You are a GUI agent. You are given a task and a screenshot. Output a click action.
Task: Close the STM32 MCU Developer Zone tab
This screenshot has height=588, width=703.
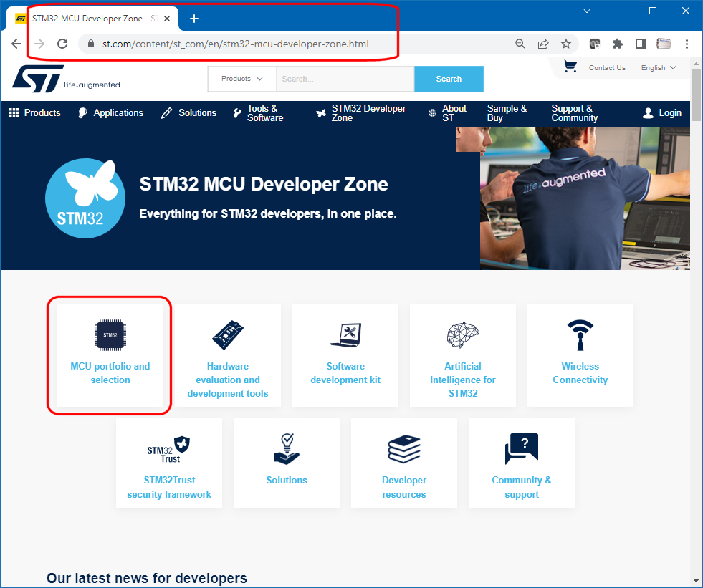coord(167,19)
